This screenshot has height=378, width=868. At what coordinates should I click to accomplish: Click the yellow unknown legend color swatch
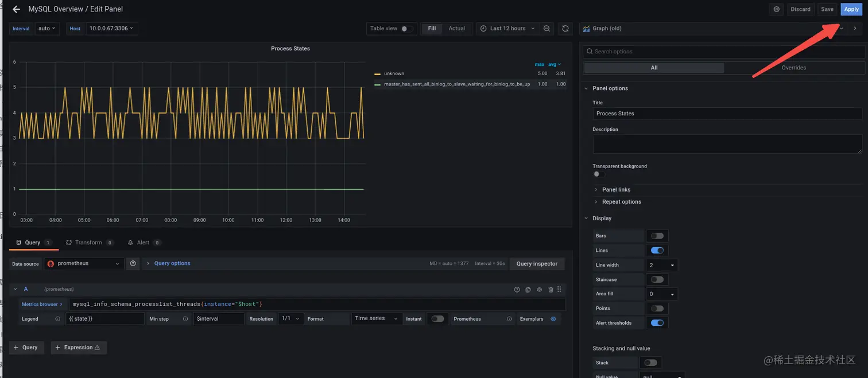tap(377, 74)
